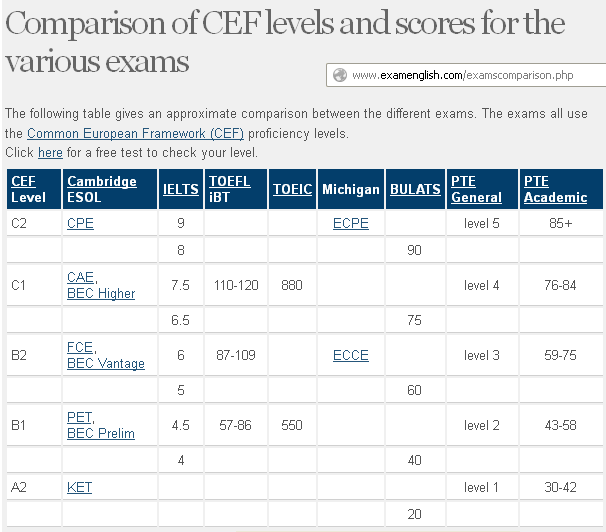Click the CAE exam link
This screenshot has height=532, width=606.
pos(80,277)
